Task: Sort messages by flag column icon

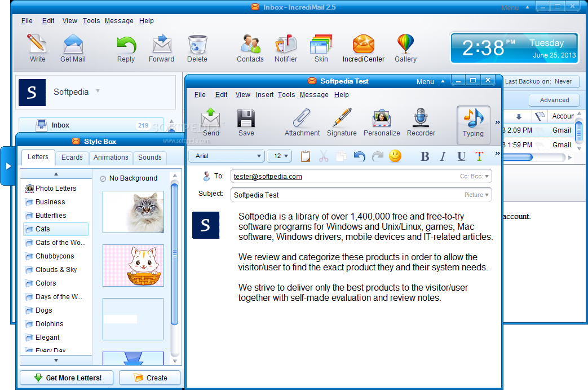Action: [x=540, y=116]
